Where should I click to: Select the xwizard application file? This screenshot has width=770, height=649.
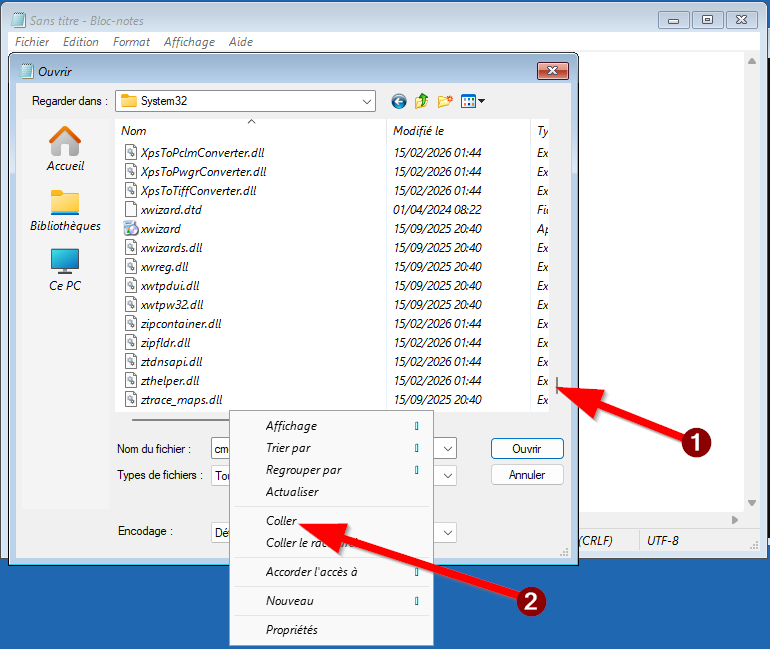coord(161,229)
